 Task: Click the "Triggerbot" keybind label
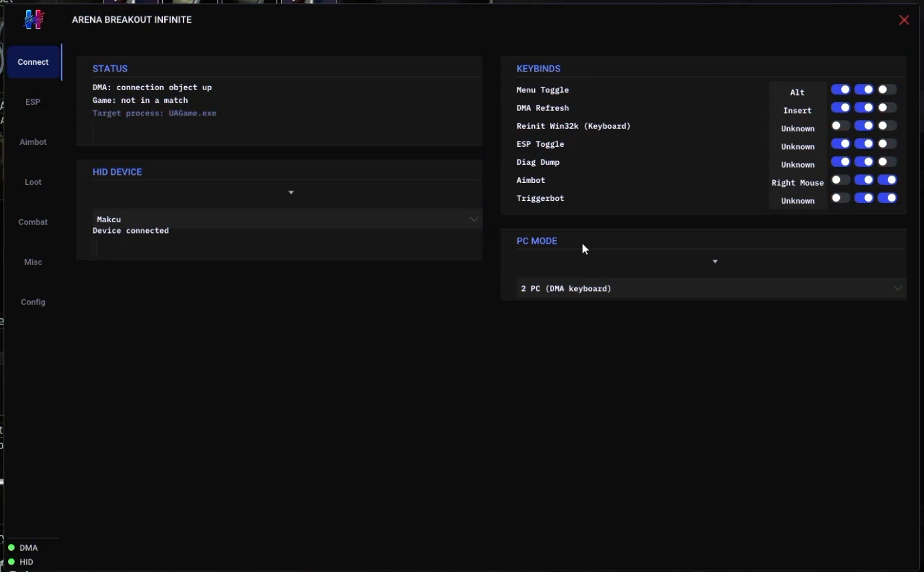[541, 198]
